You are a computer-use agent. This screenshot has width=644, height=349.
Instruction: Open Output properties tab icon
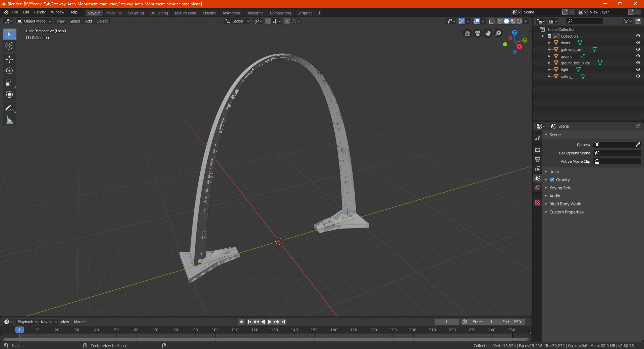(x=538, y=159)
